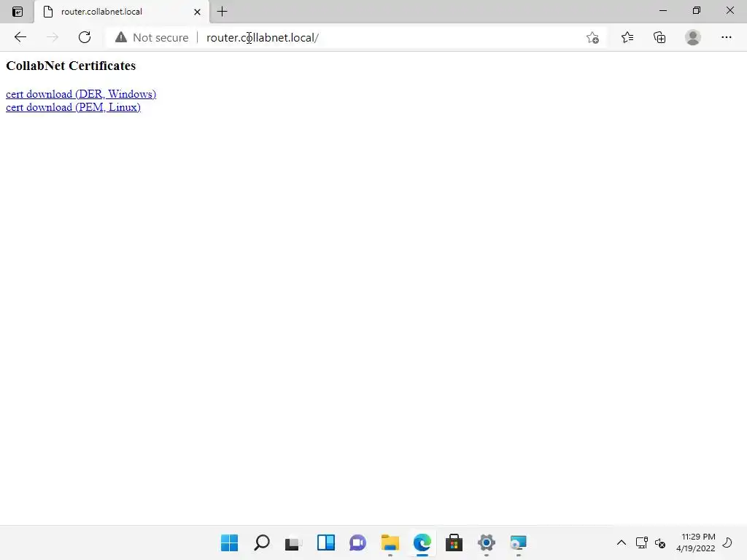Click the muted volume tray icon
This screenshot has height=560, width=747.
pyautogui.click(x=660, y=542)
